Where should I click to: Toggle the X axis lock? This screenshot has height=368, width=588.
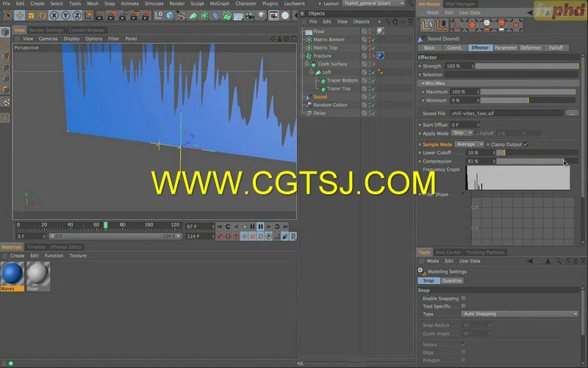click(54, 15)
